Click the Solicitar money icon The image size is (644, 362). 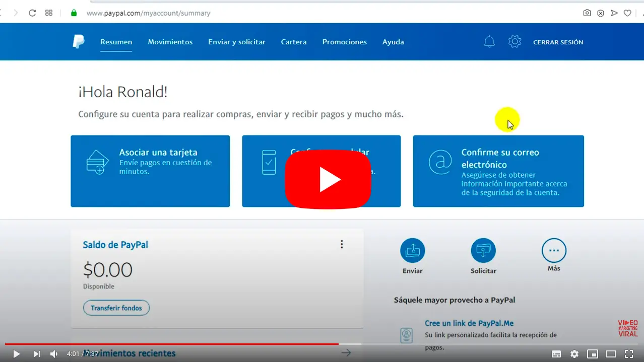click(483, 250)
